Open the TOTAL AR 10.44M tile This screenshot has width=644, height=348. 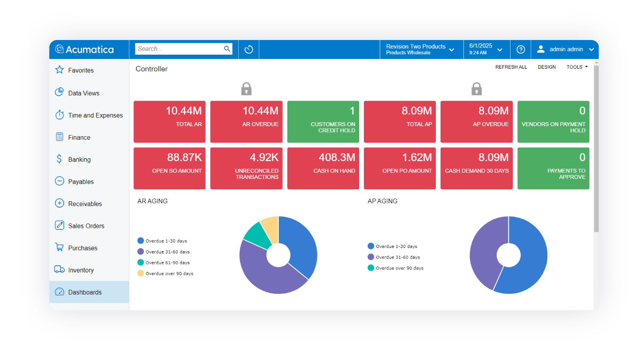coord(170,121)
